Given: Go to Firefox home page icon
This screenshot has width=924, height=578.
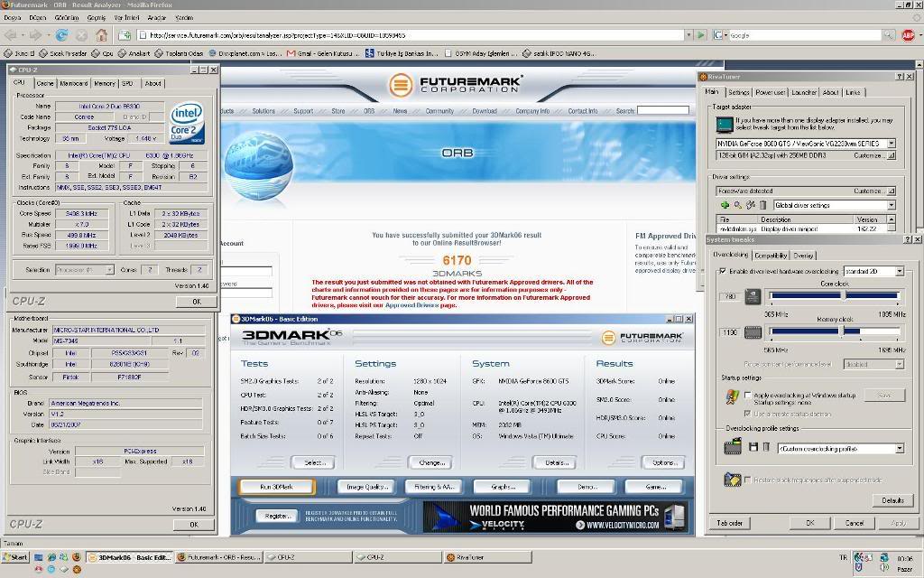Looking at the screenshot, I should coord(101,35).
